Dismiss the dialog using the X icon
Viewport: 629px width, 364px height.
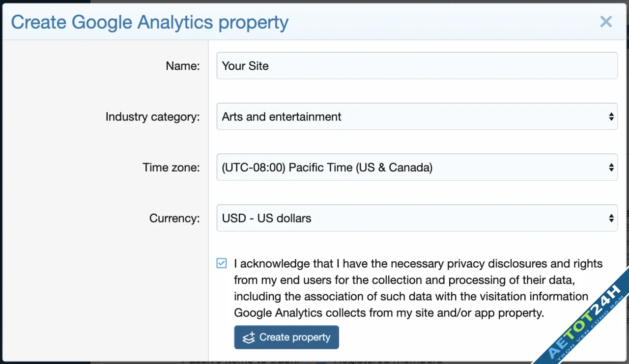click(606, 22)
